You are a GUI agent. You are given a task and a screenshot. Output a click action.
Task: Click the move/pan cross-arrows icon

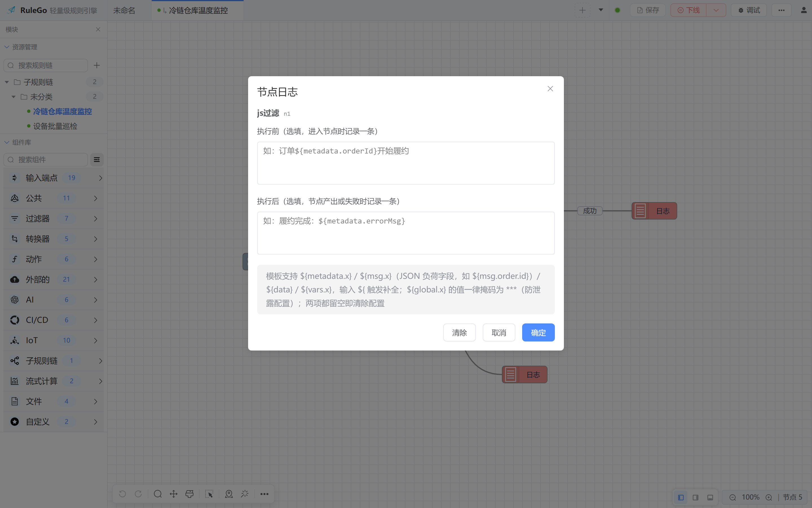click(173, 494)
